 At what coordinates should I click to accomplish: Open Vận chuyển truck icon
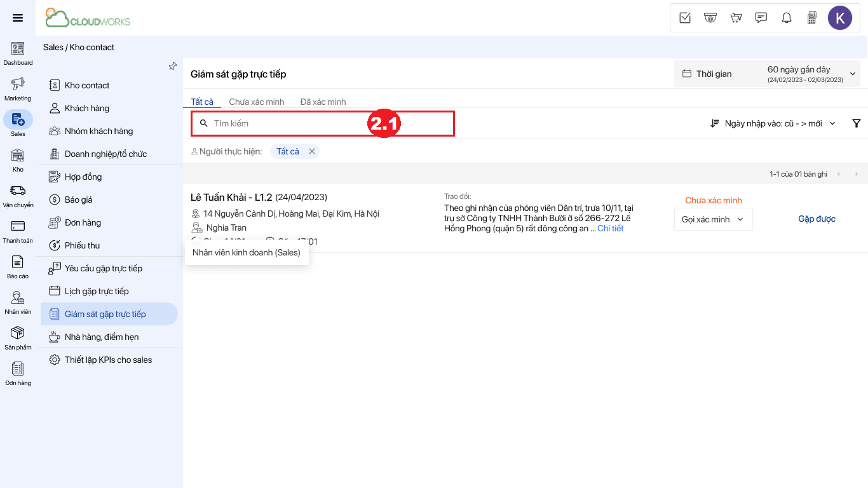[x=18, y=191]
